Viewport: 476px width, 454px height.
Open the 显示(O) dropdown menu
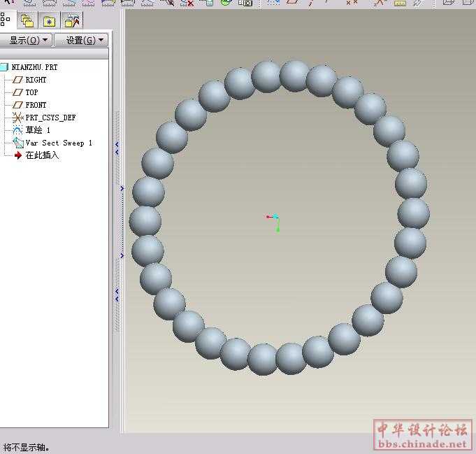[26, 40]
